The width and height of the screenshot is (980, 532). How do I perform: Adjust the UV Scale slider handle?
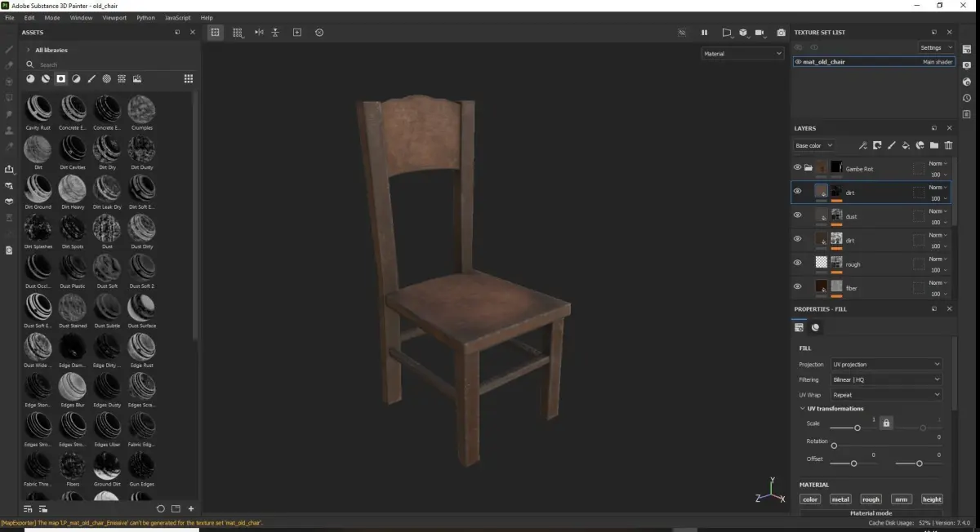[x=857, y=428]
